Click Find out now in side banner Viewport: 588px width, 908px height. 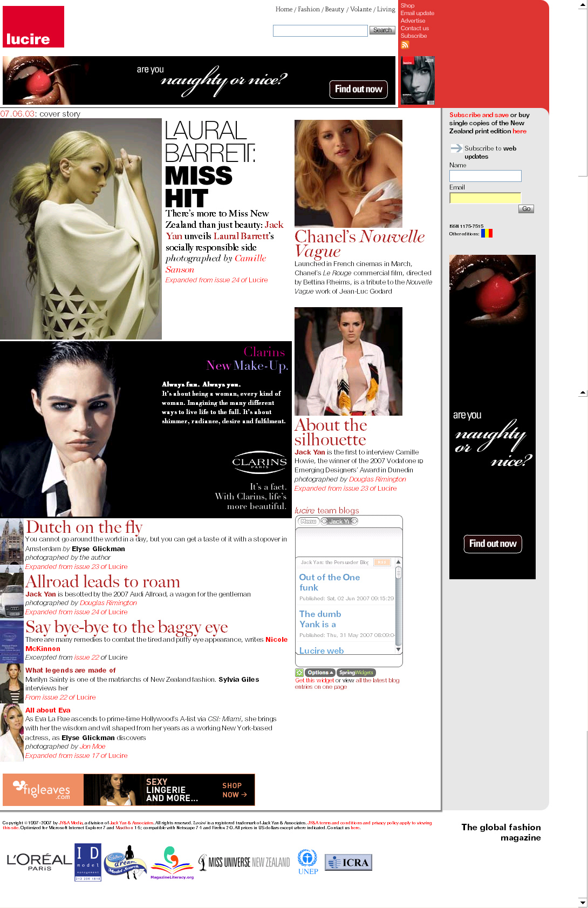click(x=493, y=544)
